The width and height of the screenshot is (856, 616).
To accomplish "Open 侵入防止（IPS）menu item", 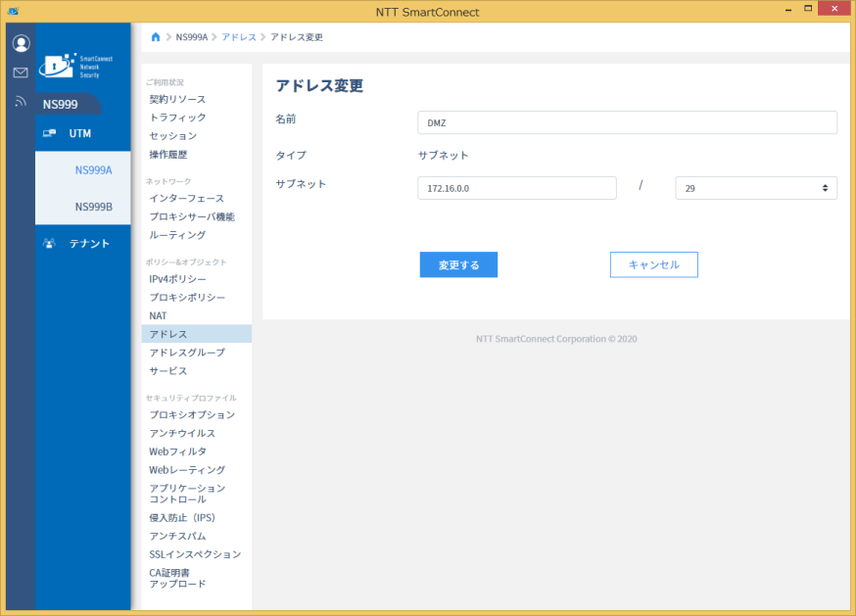I will coord(182,518).
